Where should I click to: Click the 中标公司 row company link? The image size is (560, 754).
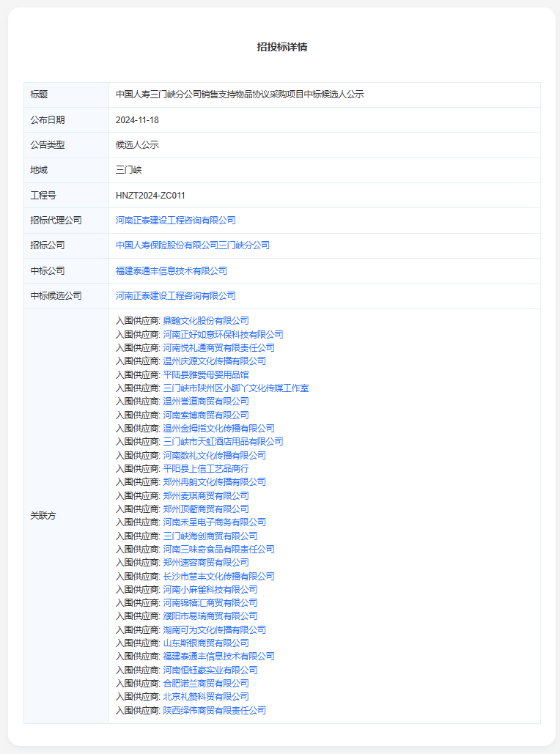(x=171, y=271)
